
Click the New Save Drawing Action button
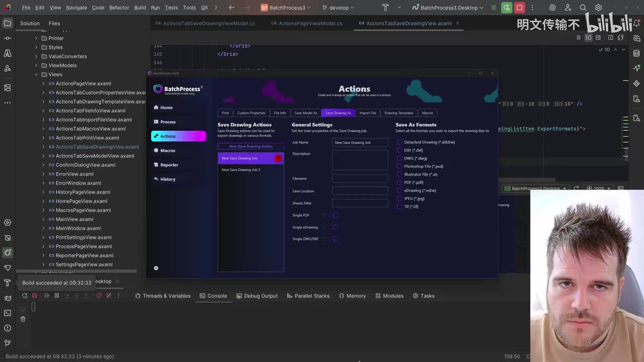[251, 146]
